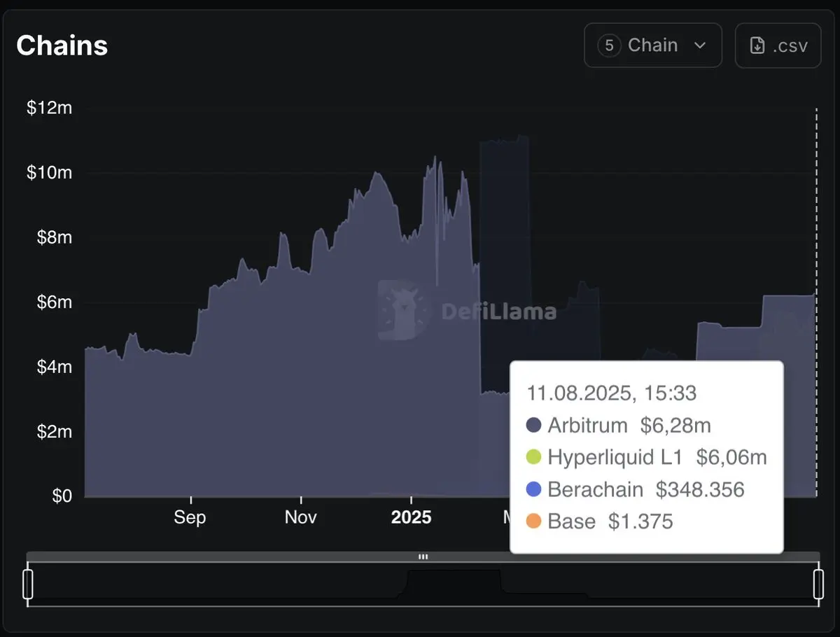Click the Base $1.375 value

tap(640, 521)
